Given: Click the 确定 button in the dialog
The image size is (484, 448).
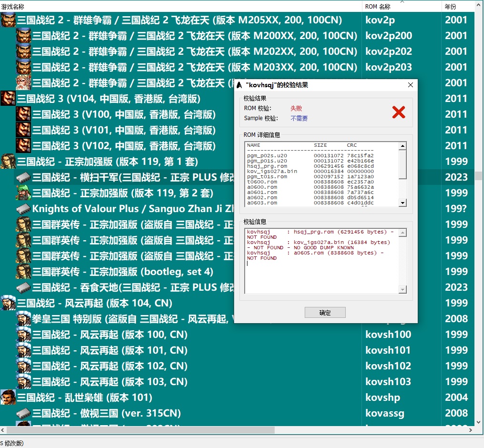Looking at the screenshot, I should (x=325, y=312).
